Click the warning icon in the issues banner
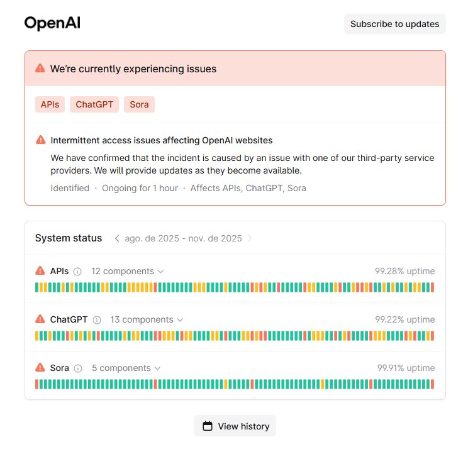Viewport: 468px width, 476px height. tap(40, 69)
